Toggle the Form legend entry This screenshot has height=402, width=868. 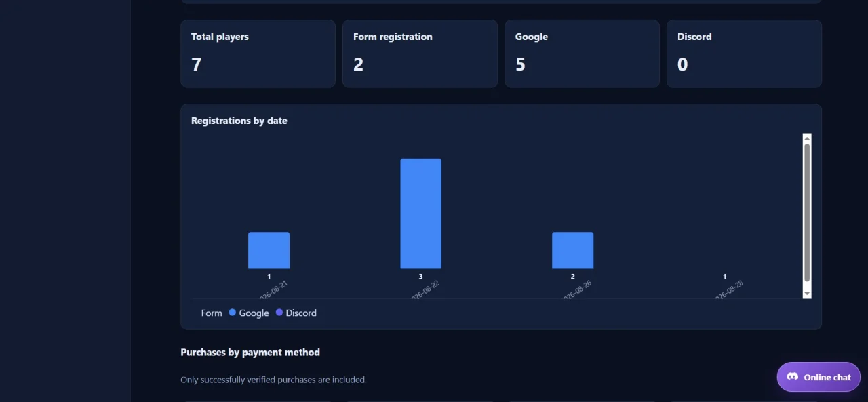212,313
